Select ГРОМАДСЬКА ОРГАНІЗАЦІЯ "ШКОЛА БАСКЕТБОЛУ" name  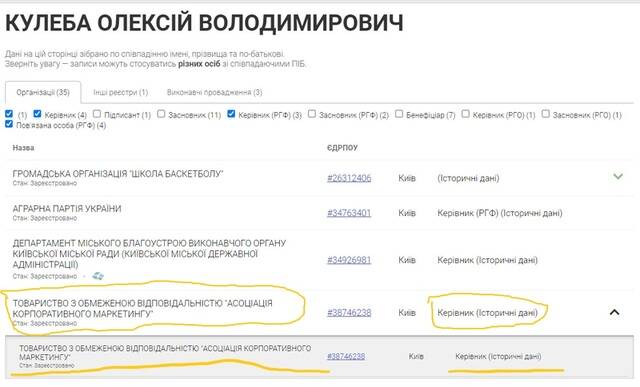pyautogui.click(x=118, y=174)
